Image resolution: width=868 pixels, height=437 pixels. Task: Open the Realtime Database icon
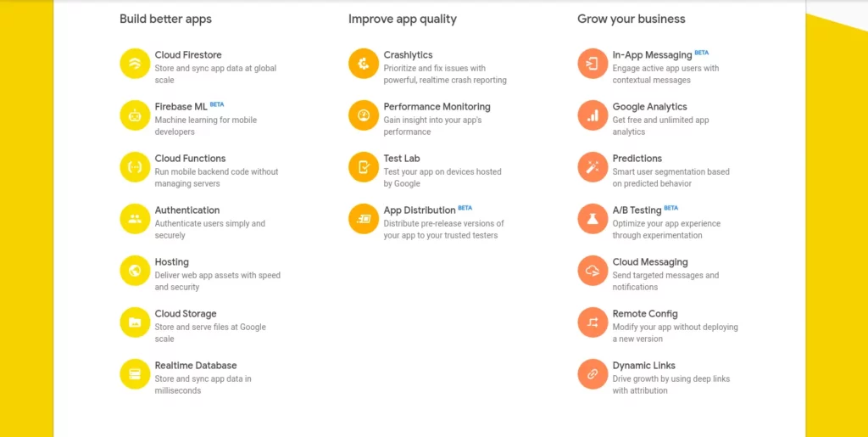click(135, 374)
